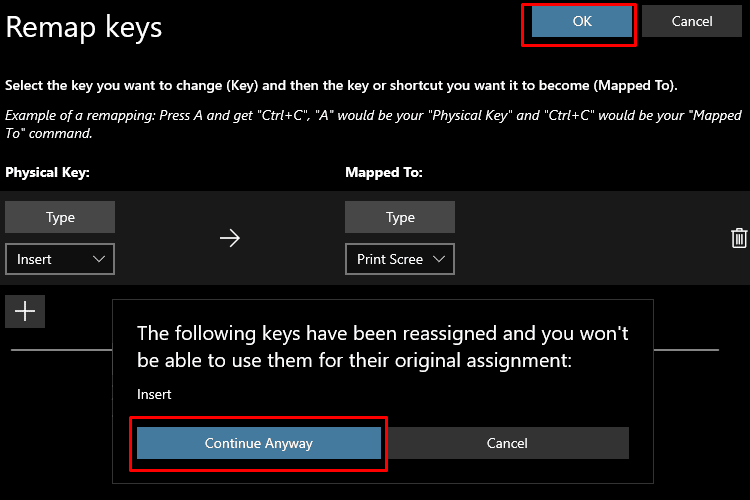This screenshot has width=750, height=500.
Task: Click the Physical Key column label
Action: pyautogui.click(x=47, y=172)
